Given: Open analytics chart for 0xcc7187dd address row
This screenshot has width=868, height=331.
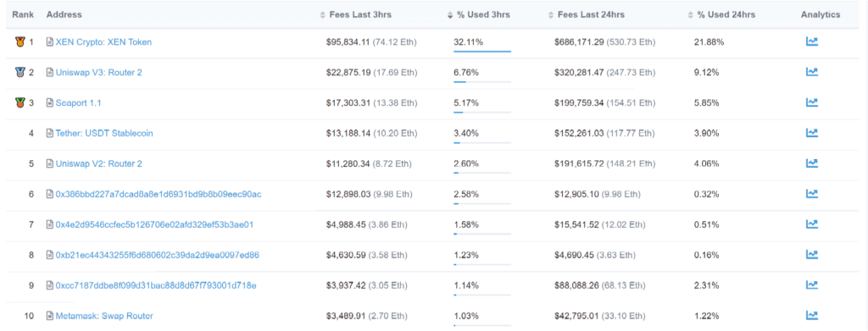Looking at the screenshot, I should (x=811, y=284).
